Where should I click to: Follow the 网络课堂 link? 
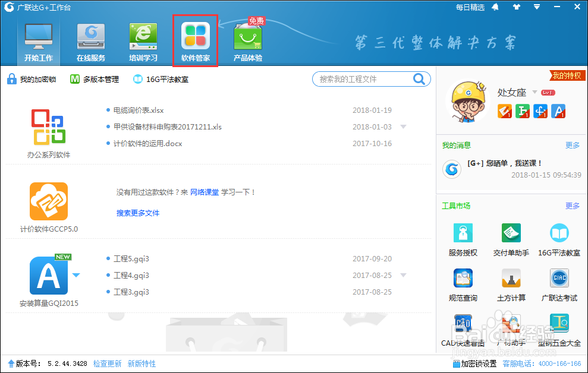[x=205, y=192]
